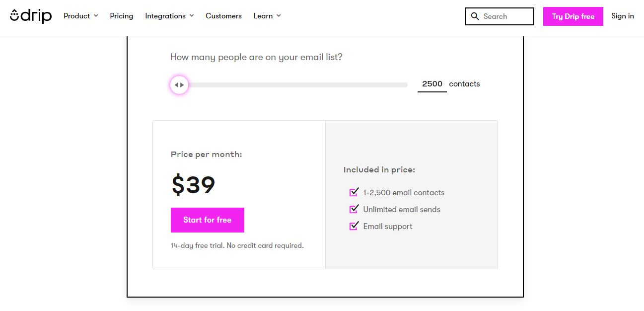Toggle the Unlimited email sends checkmark
This screenshot has height=311, width=644.
tap(354, 209)
